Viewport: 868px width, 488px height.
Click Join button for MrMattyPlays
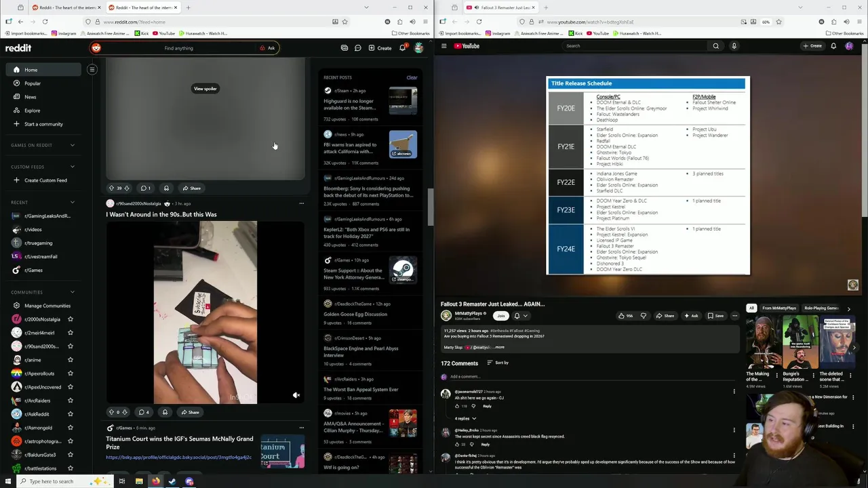500,316
